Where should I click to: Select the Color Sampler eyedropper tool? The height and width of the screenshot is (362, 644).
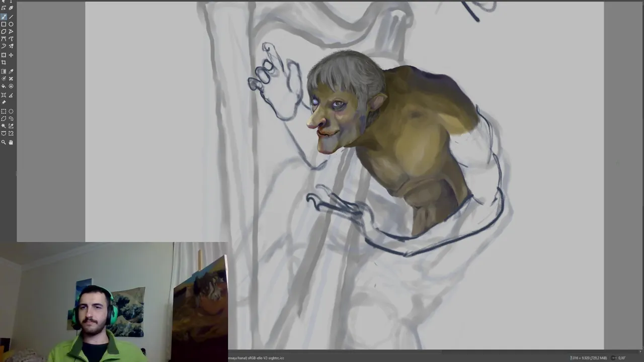coord(11,71)
